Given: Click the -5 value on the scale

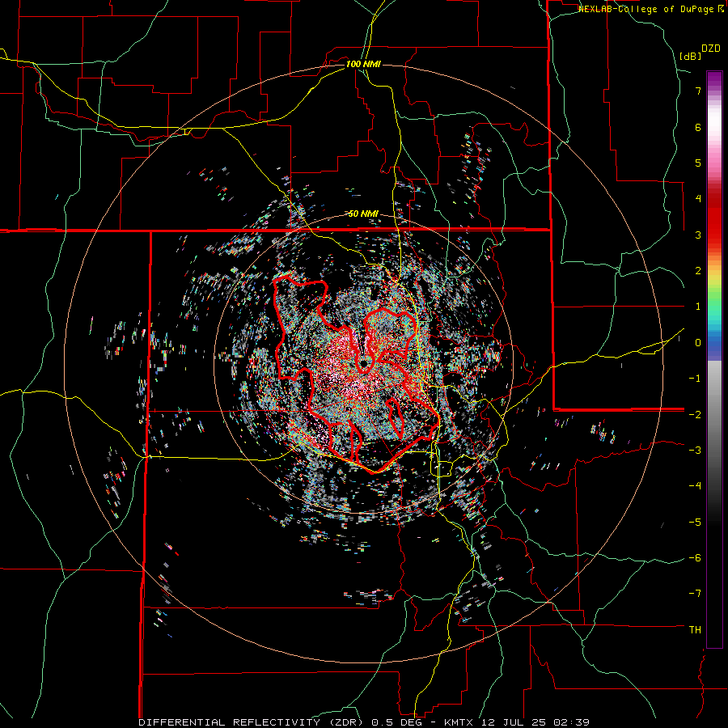Looking at the screenshot, I should [x=695, y=523].
